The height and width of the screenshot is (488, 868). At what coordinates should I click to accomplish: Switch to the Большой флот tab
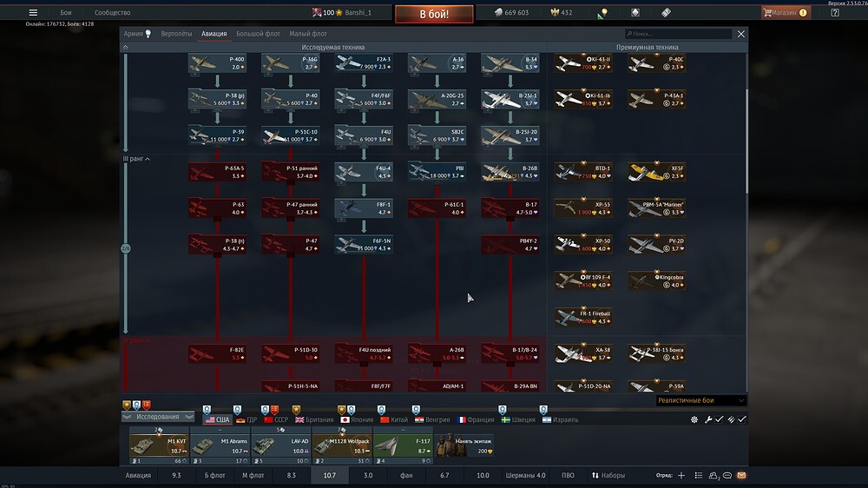tap(258, 34)
